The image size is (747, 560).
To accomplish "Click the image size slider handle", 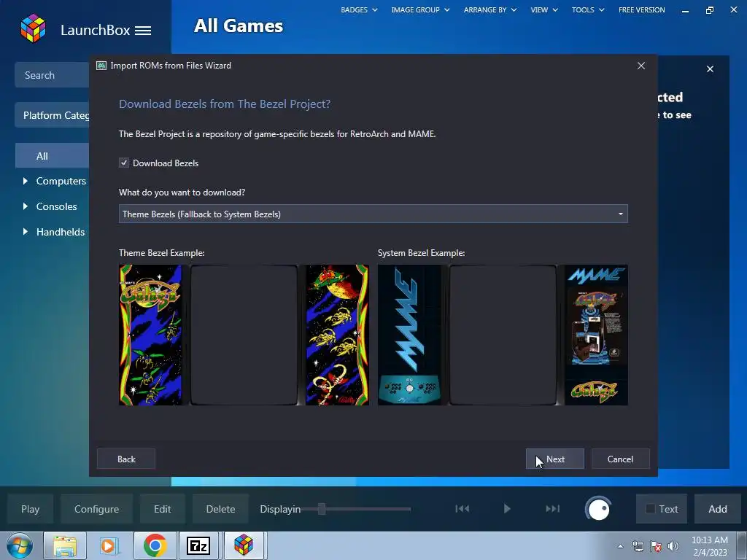I will coord(322,509).
